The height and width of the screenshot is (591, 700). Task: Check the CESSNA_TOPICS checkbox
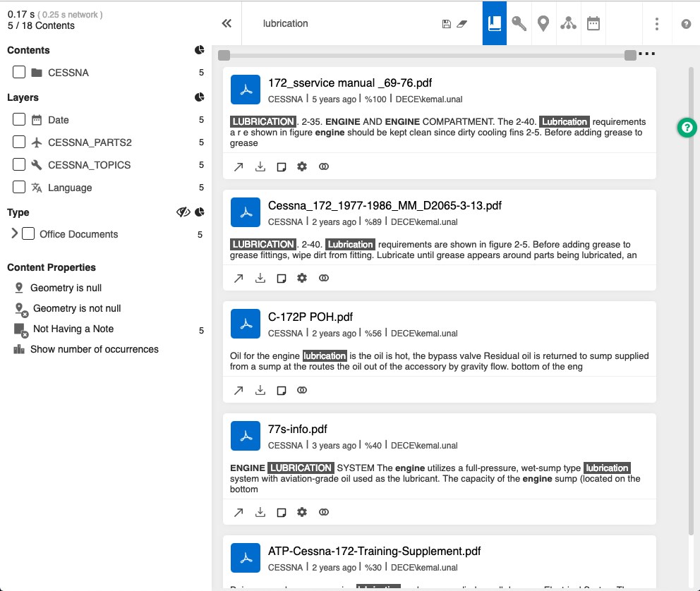click(x=19, y=164)
